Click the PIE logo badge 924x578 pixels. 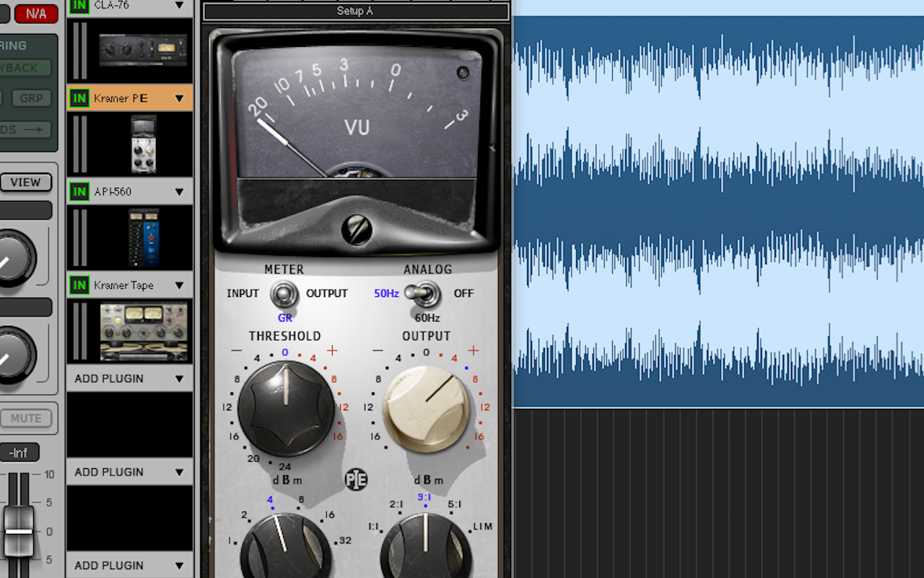point(356,480)
